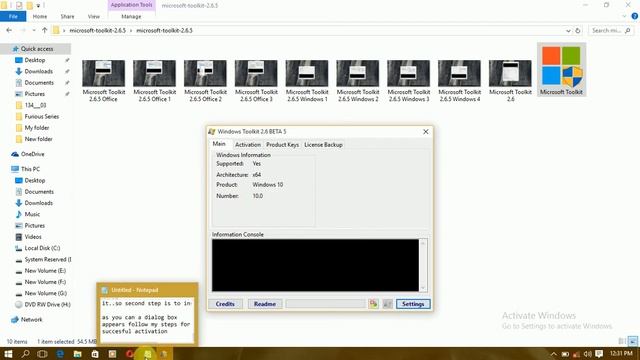This screenshot has height=360, width=640.
Task: Open Videos under This PC
Action: [33, 237]
